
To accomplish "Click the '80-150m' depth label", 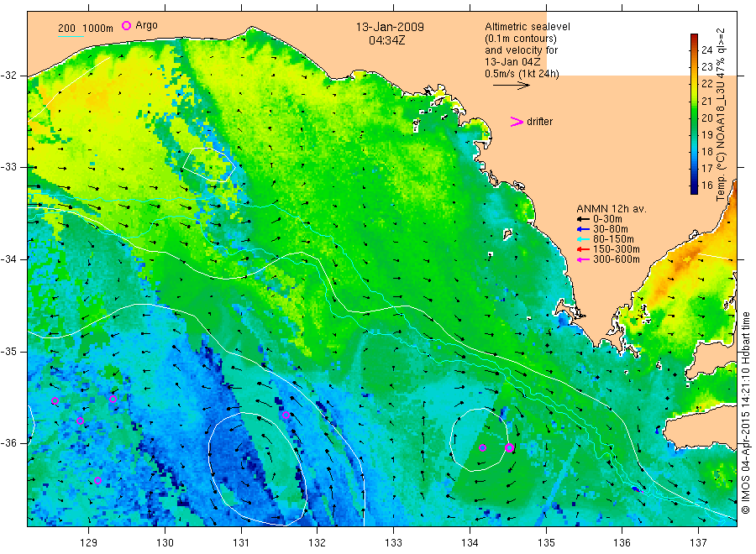I will [613, 239].
